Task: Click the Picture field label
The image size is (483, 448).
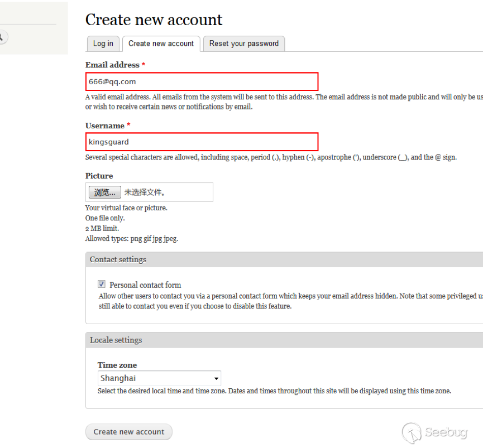Action: (99, 176)
